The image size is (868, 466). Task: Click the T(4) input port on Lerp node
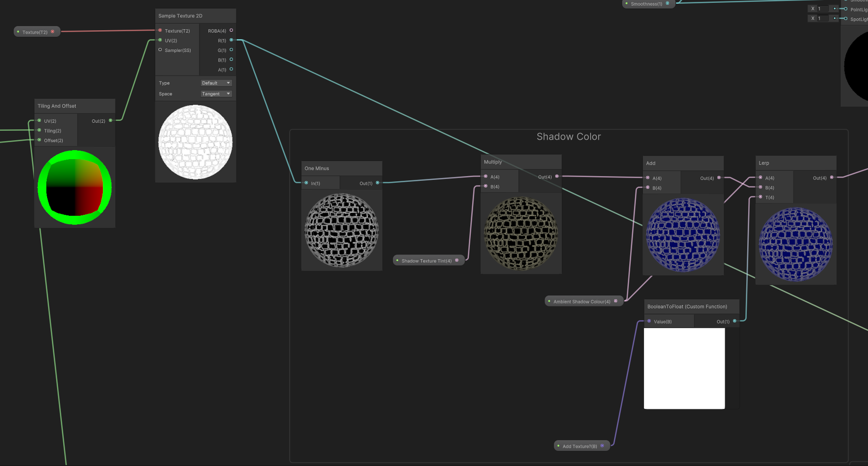click(760, 197)
